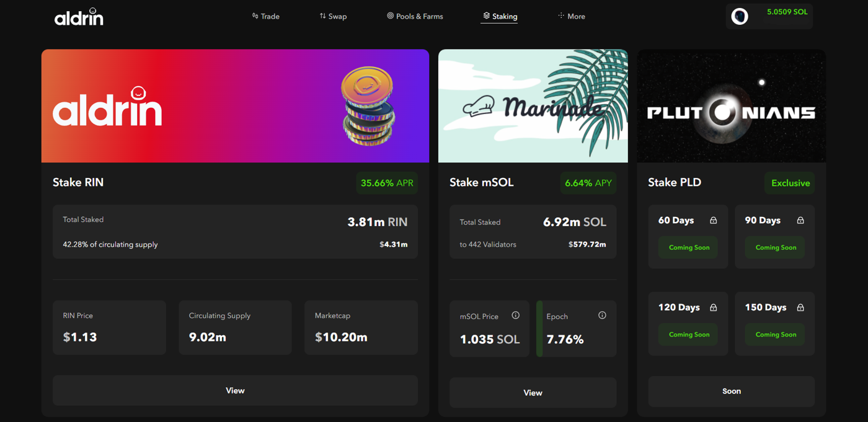Viewport: 868px width, 422px height.
Task: Click the 60 Days lock icon
Action: pos(714,221)
